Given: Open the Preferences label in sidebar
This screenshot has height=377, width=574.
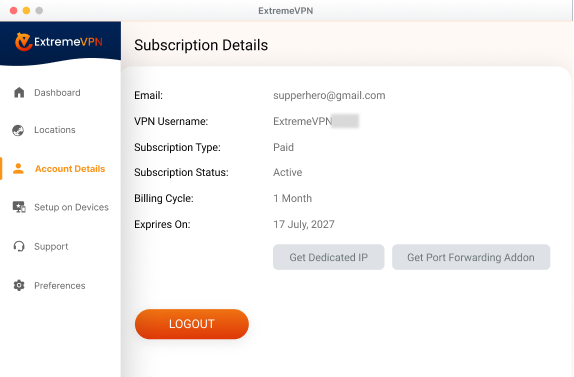Looking at the screenshot, I should pos(60,285).
